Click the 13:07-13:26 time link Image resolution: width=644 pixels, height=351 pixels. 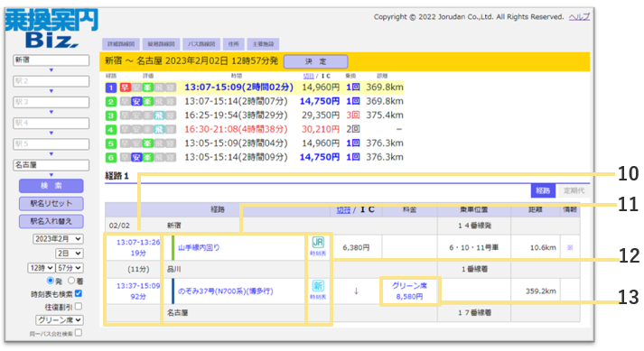click(x=138, y=242)
